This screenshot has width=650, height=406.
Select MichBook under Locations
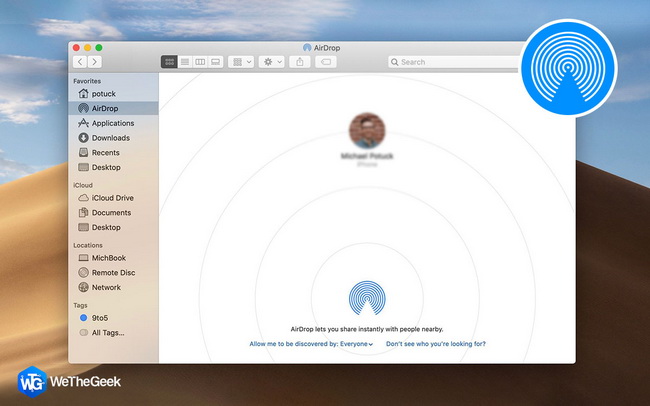[113, 258]
